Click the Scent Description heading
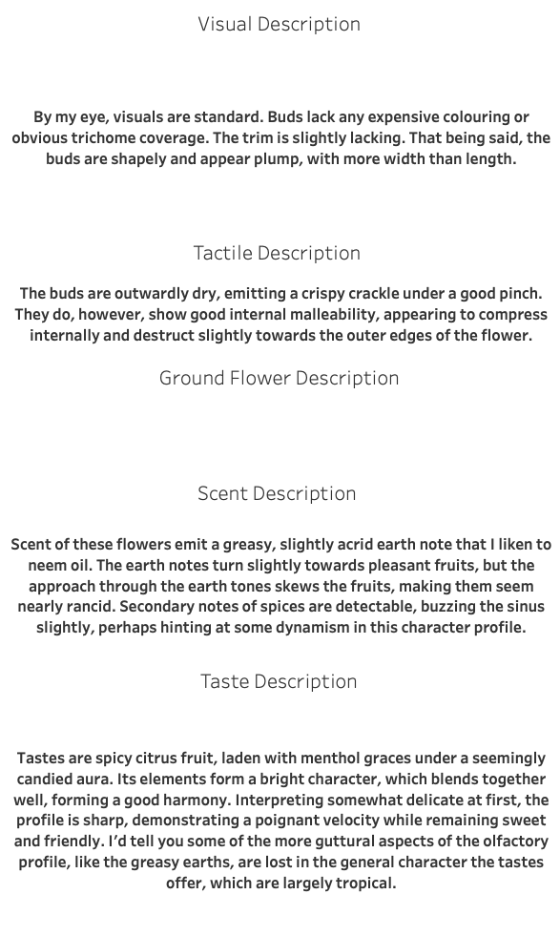Viewport: 560px width, 936px height. (x=277, y=493)
